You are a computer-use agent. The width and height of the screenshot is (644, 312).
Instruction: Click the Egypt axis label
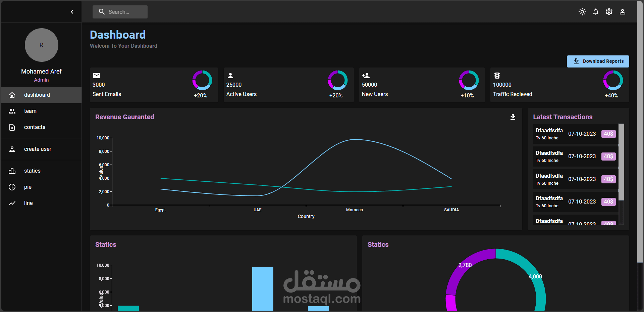point(160,210)
